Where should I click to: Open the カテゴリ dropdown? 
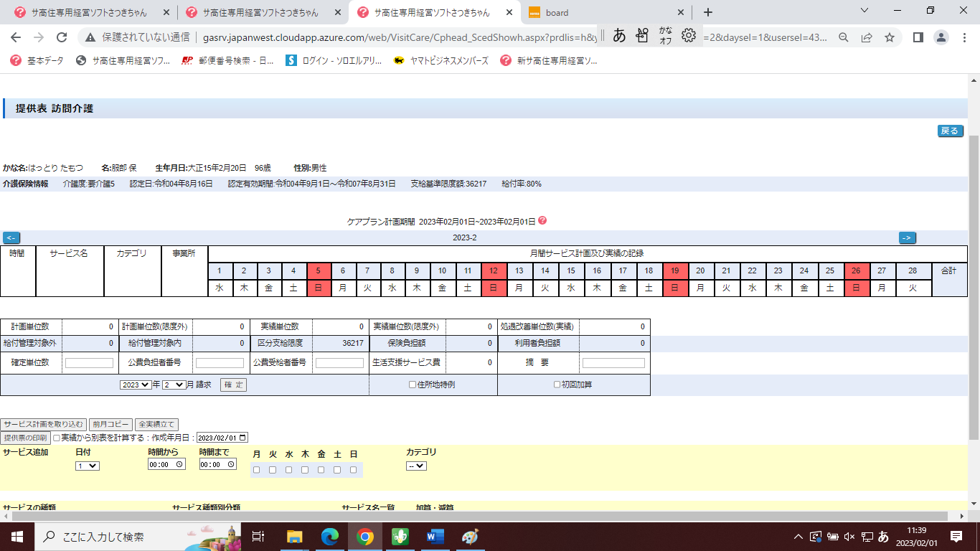click(416, 466)
